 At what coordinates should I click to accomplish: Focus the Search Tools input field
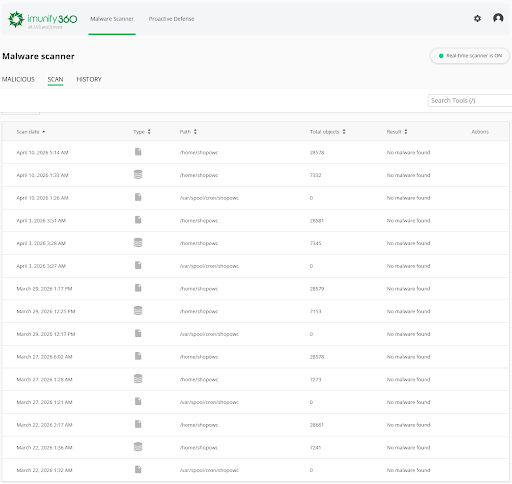pos(470,100)
